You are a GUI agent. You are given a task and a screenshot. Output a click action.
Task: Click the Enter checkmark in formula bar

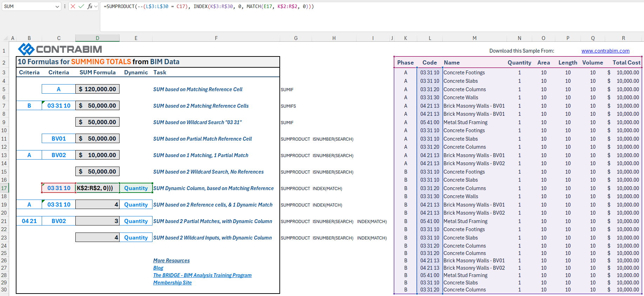pyautogui.click(x=81, y=6)
